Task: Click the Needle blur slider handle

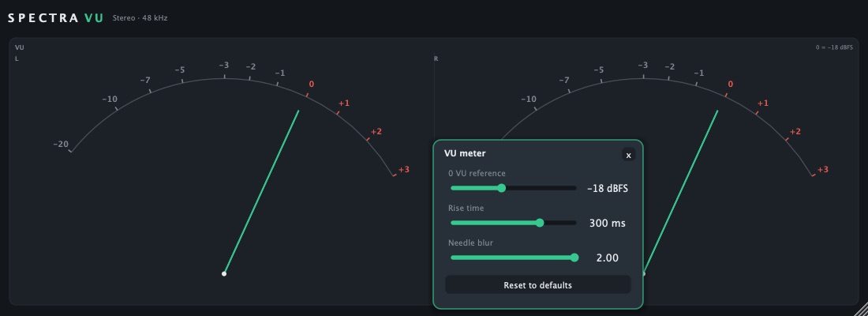Action: click(x=574, y=258)
